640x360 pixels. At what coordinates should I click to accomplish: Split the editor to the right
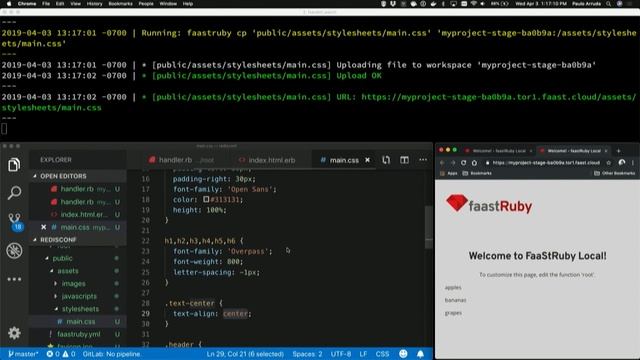coord(404,160)
